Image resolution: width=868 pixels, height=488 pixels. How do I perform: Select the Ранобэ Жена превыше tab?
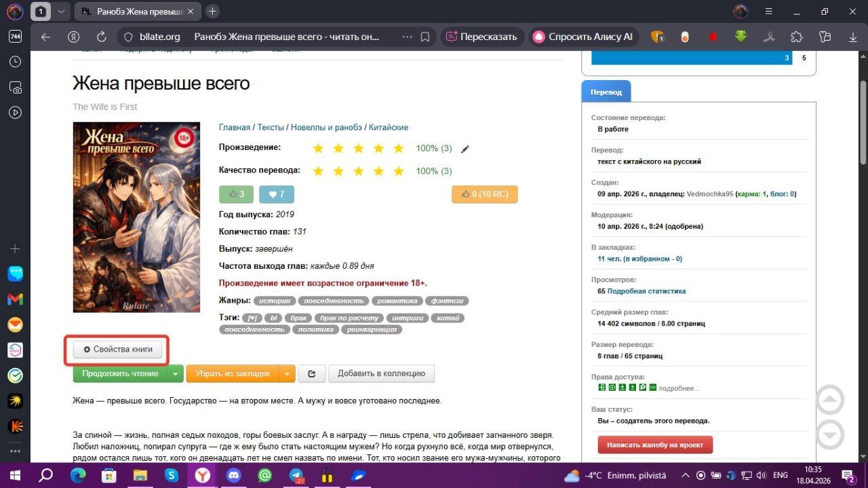point(138,12)
